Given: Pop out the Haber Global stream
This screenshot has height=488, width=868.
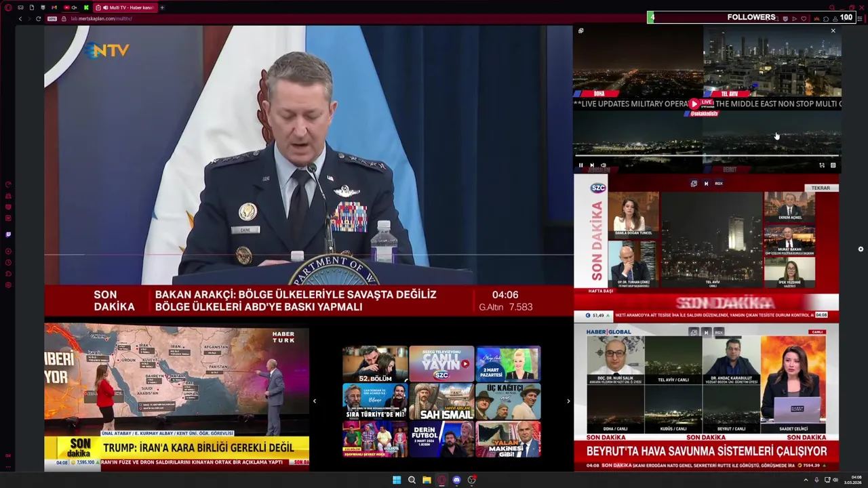Looking at the screenshot, I should click(x=694, y=332).
